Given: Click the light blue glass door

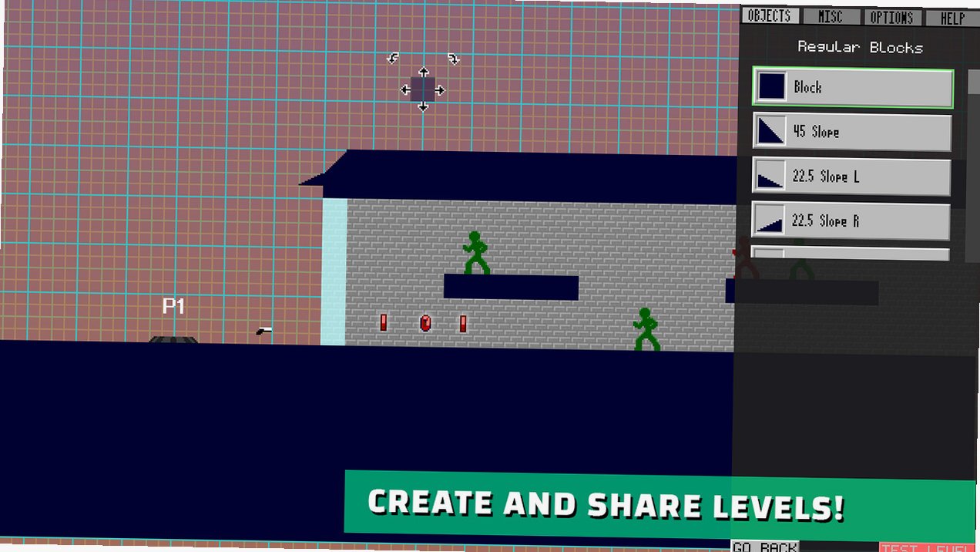Looking at the screenshot, I should point(334,272).
